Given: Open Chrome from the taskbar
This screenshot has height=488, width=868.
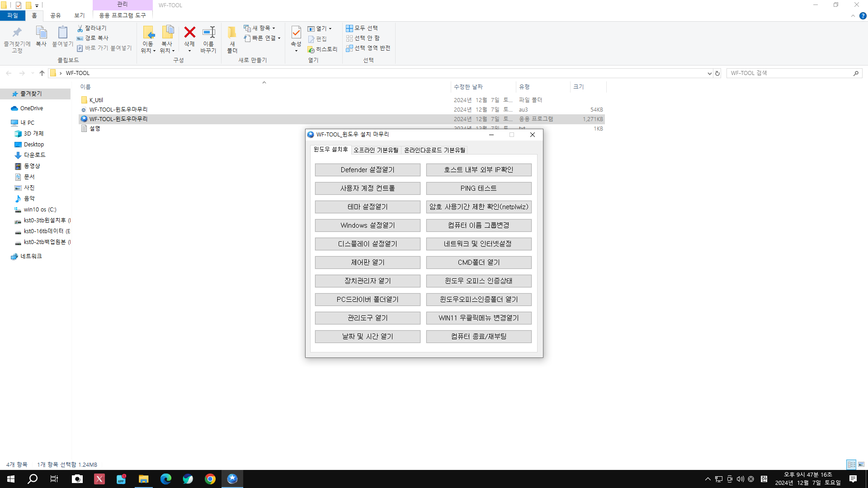Looking at the screenshot, I should (210, 479).
